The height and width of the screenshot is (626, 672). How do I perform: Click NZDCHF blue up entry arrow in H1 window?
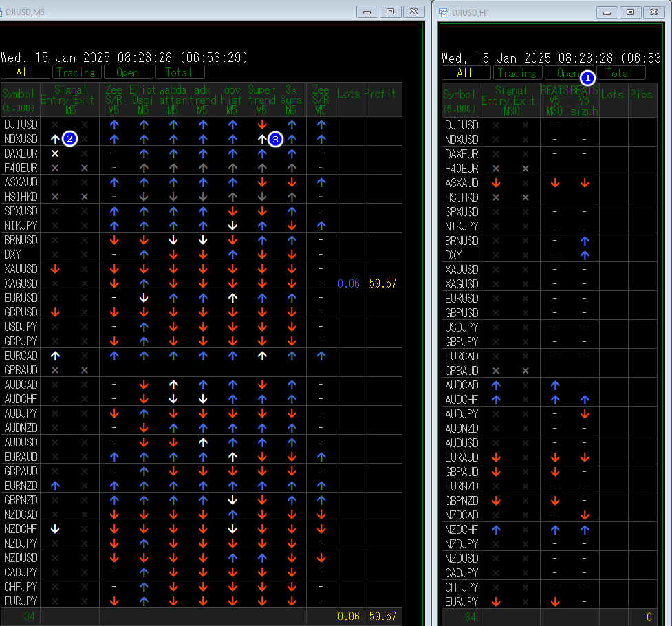[x=496, y=530]
